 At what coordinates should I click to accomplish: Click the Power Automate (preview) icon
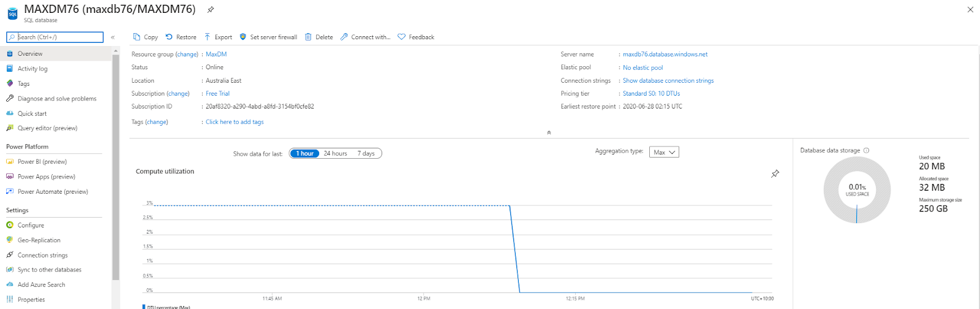pos(10,191)
